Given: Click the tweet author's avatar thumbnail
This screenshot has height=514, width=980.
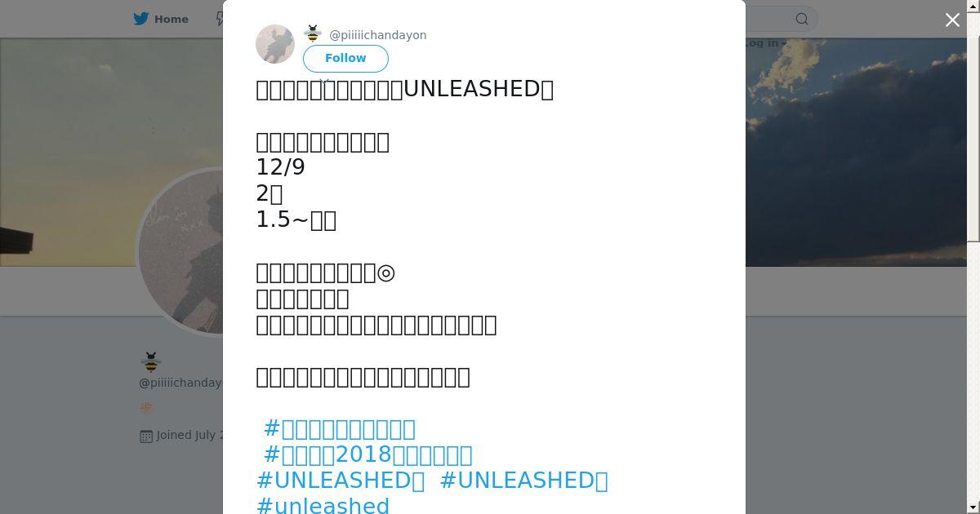Looking at the screenshot, I should tap(275, 44).
